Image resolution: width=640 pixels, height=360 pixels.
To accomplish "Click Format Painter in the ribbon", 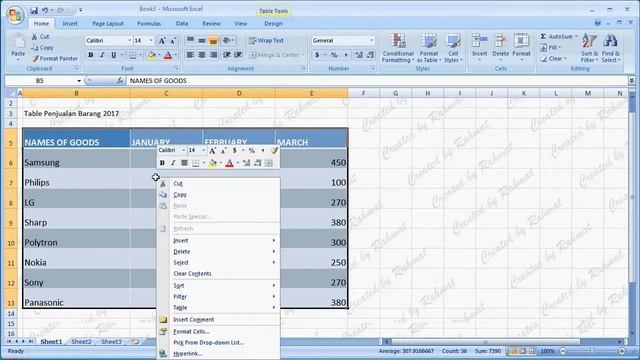I will point(54,58).
